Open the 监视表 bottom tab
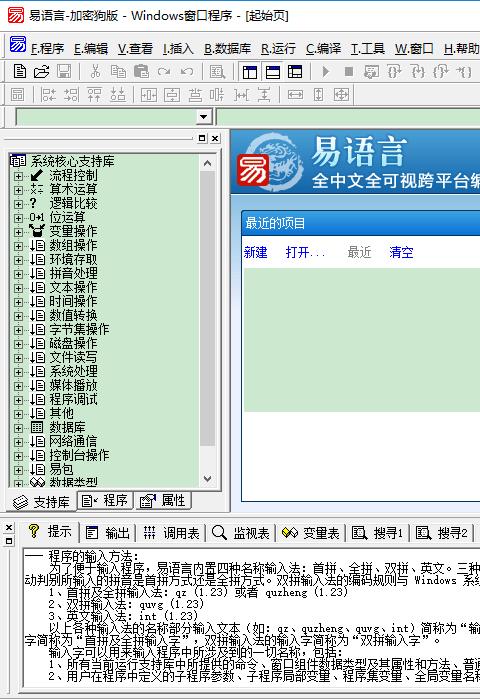The image size is (480, 700). 241,533
